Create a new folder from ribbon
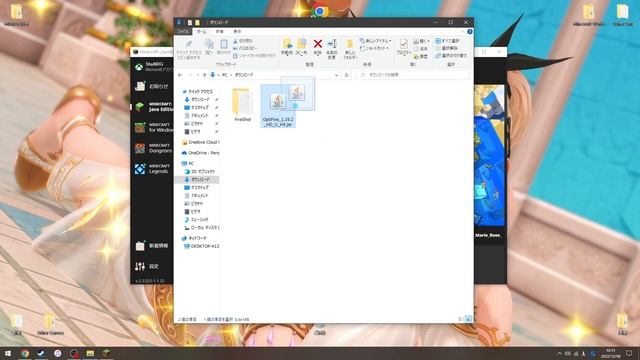The image size is (640, 360). click(x=350, y=49)
